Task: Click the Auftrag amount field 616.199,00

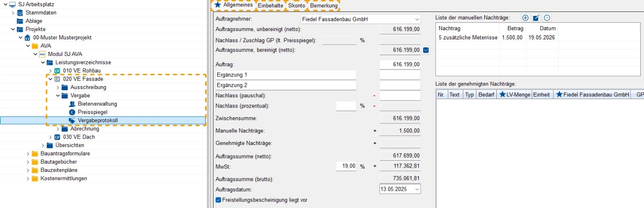Action: (x=400, y=64)
